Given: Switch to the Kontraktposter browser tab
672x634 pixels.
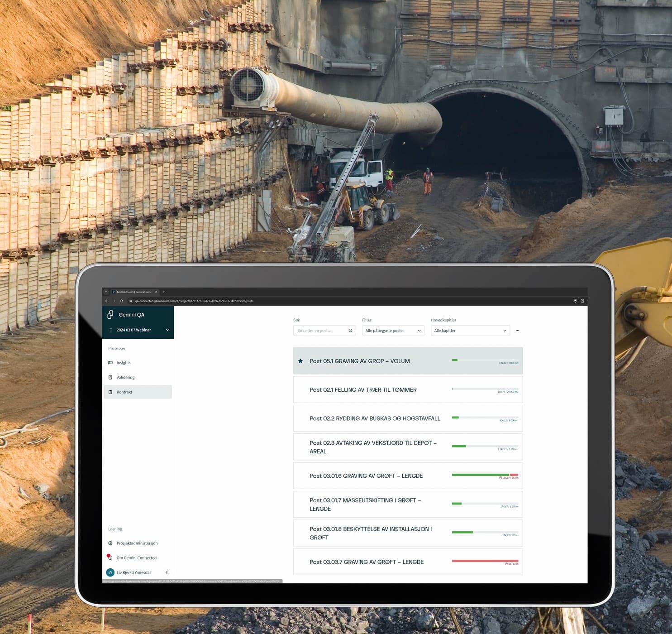Looking at the screenshot, I should pos(134,292).
